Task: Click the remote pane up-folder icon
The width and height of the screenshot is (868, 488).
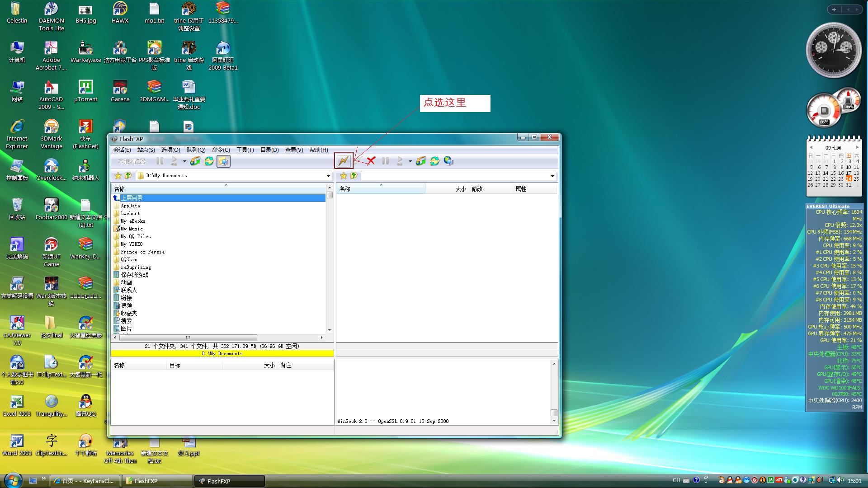Action: [354, 176]
